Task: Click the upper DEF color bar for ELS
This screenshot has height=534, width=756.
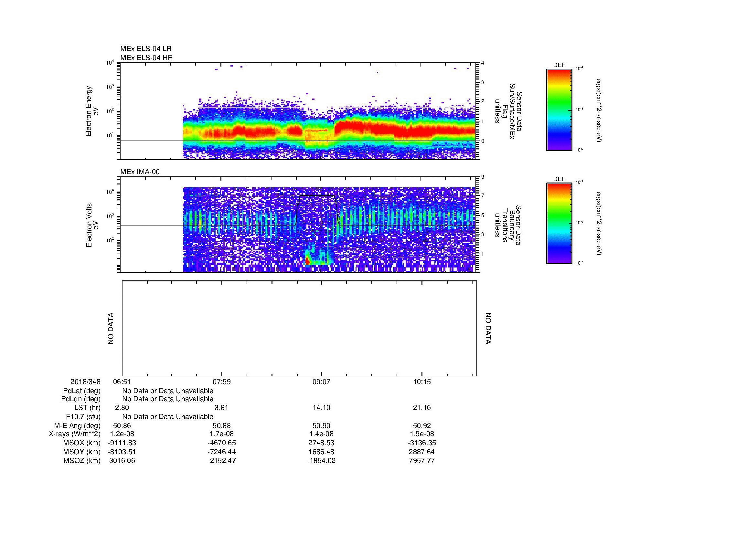Action: coord(559,110)
